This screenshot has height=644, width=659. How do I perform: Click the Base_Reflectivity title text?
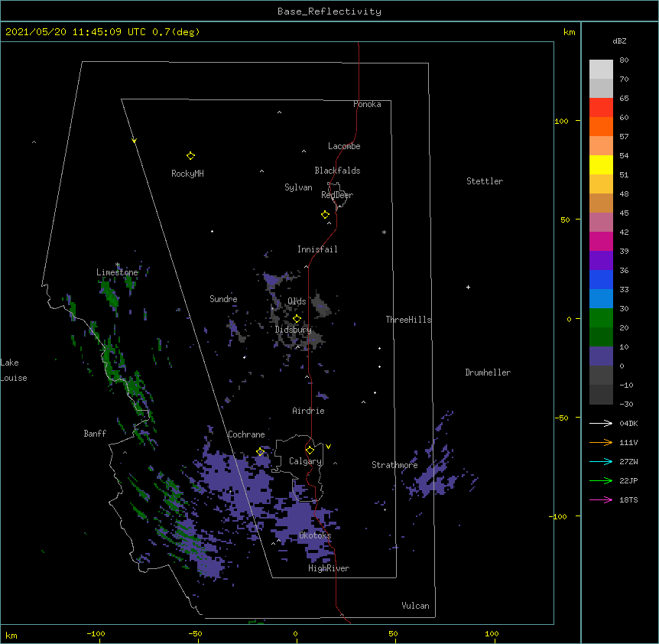coord(329,11)
